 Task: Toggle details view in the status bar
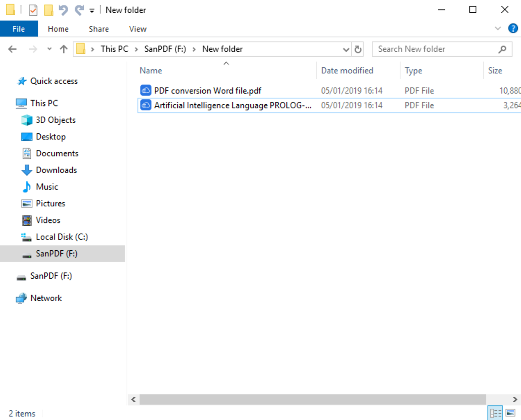495,413
